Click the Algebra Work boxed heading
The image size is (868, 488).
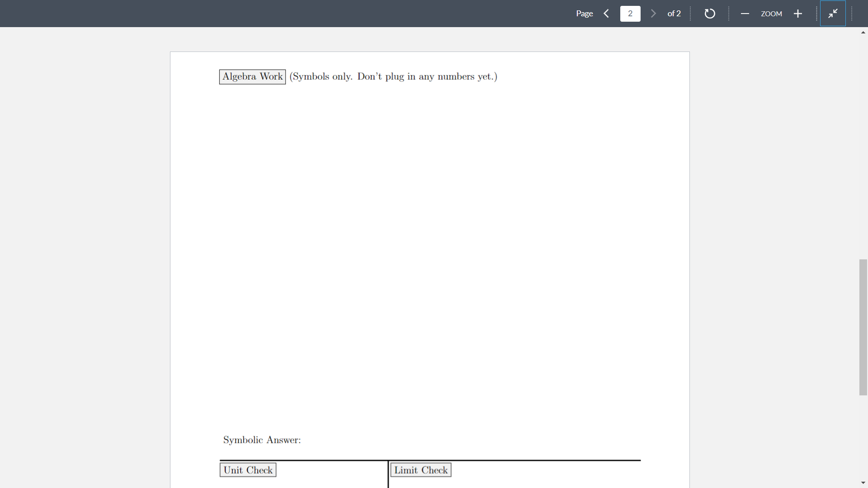coord(252,77)
